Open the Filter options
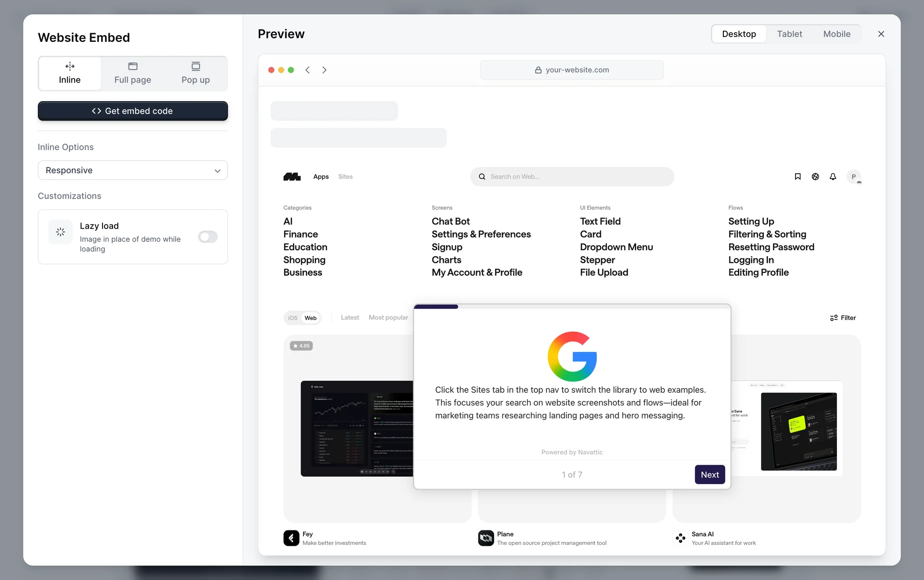 [x=843, y=318]
